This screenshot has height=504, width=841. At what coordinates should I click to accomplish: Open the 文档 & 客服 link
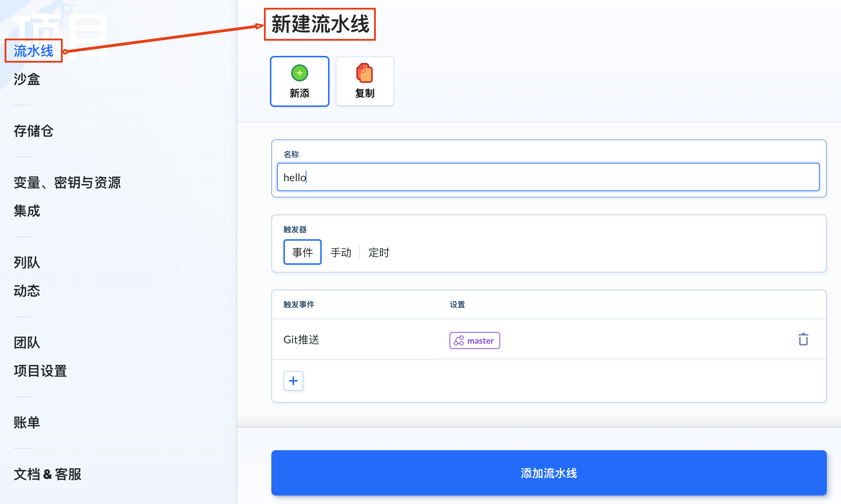pyautogui.click(x=47, y=474)
